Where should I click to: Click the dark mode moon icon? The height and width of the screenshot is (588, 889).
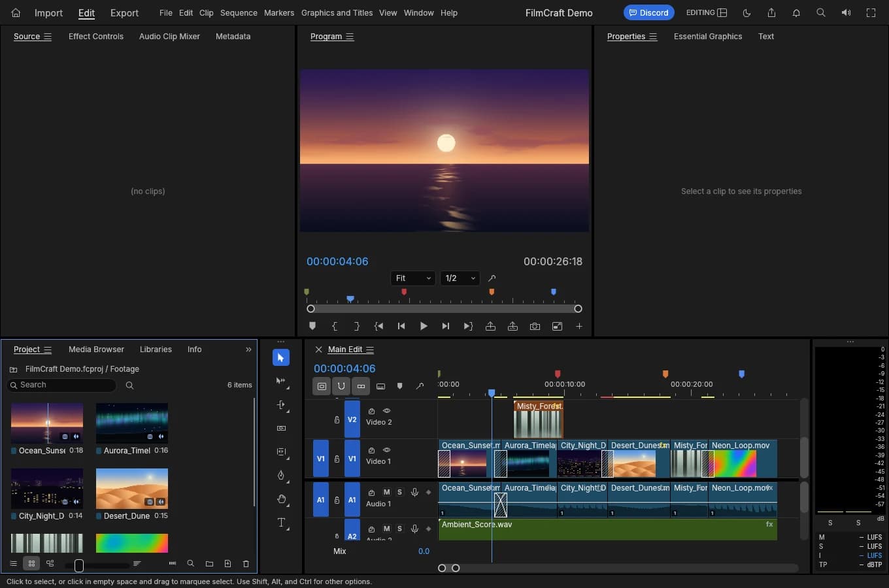tap(746, 12)
